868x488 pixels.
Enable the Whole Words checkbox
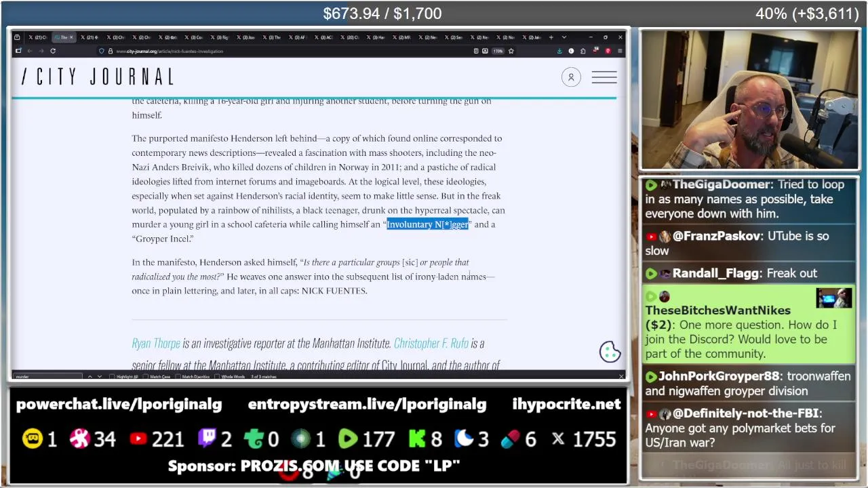217,377
